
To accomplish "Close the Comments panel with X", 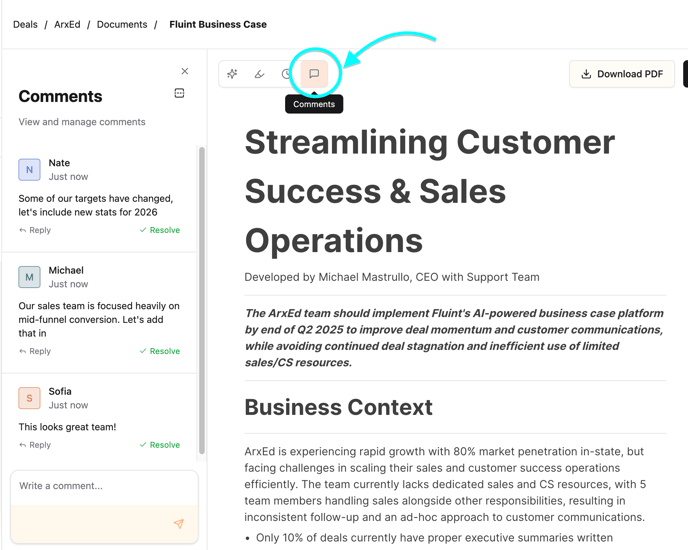I will [185, 71].
